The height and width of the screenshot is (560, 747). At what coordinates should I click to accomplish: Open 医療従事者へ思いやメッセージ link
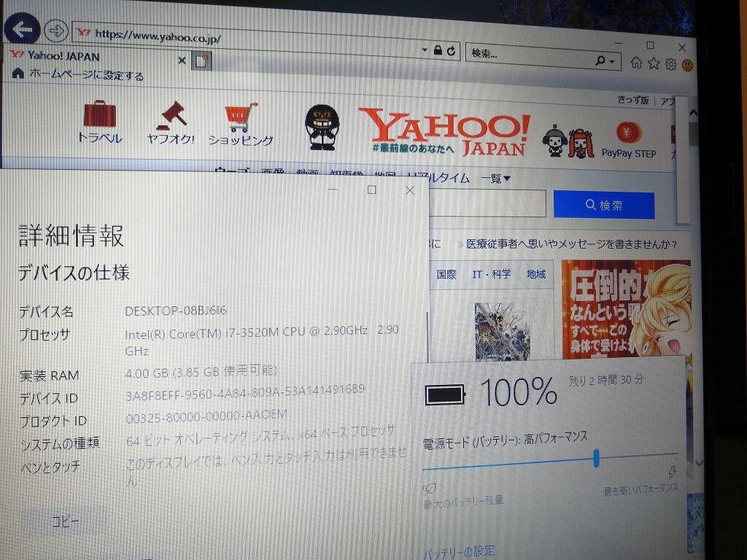[571, 244]
